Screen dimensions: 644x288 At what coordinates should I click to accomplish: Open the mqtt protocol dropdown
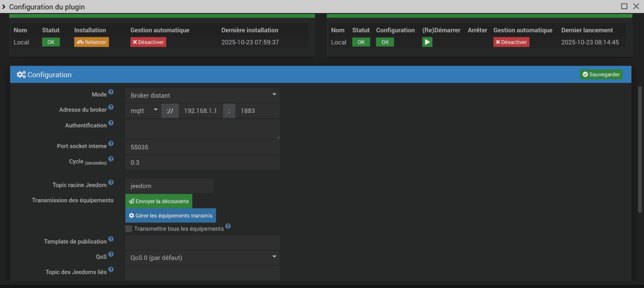(x=143, y=111)
